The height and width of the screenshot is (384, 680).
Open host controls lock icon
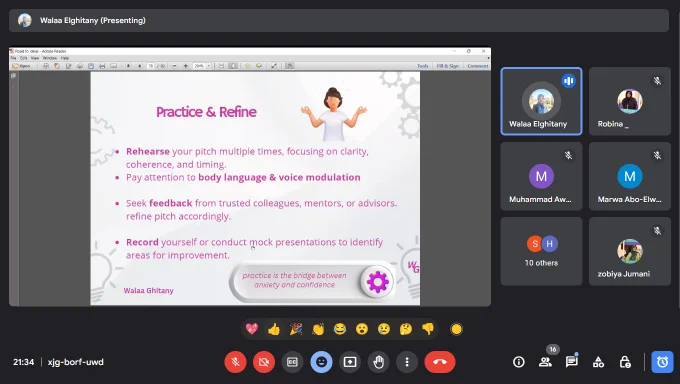click(625, 362)
